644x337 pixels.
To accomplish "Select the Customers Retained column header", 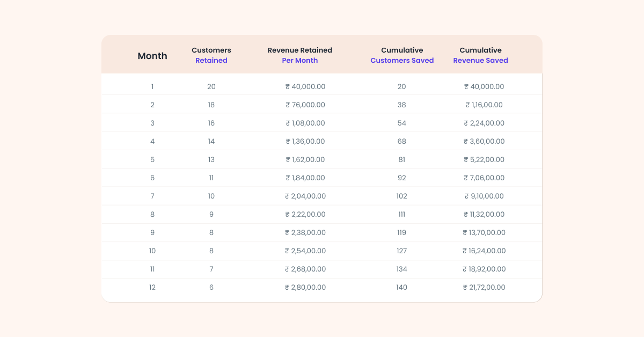I will [211, 55].
